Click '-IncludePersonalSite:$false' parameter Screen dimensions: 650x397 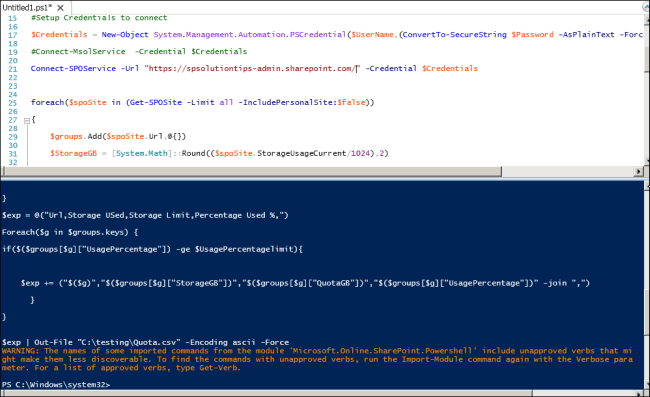[302, 102]
